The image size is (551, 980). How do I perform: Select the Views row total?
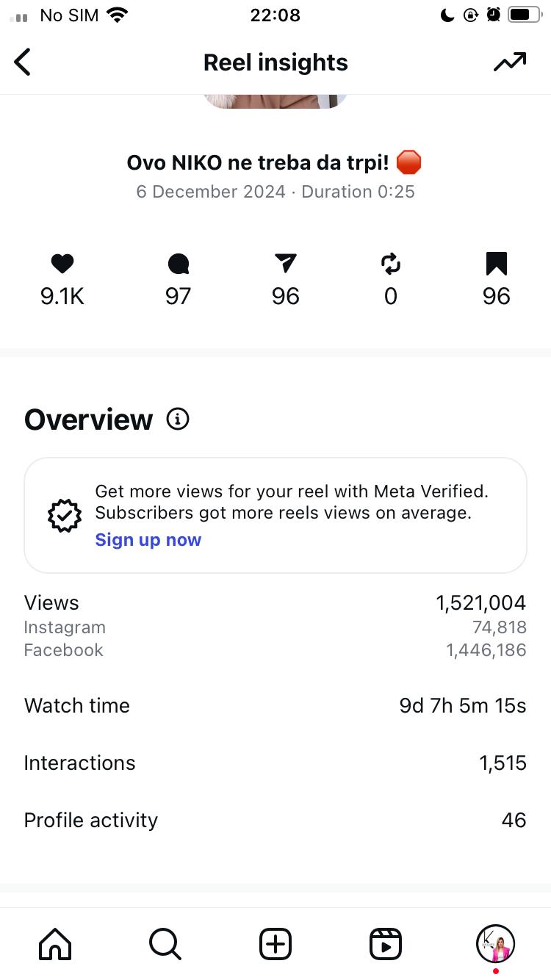tap(480, 603)
